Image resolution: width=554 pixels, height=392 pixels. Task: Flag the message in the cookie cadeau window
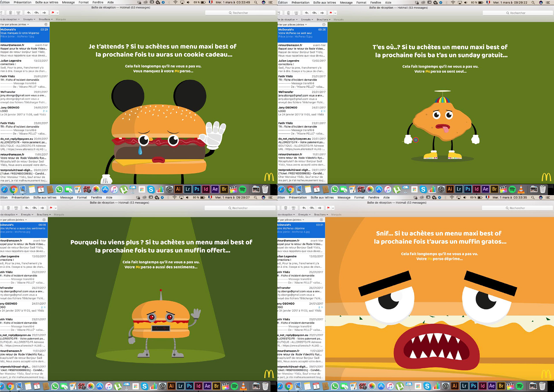coord(53,13)
